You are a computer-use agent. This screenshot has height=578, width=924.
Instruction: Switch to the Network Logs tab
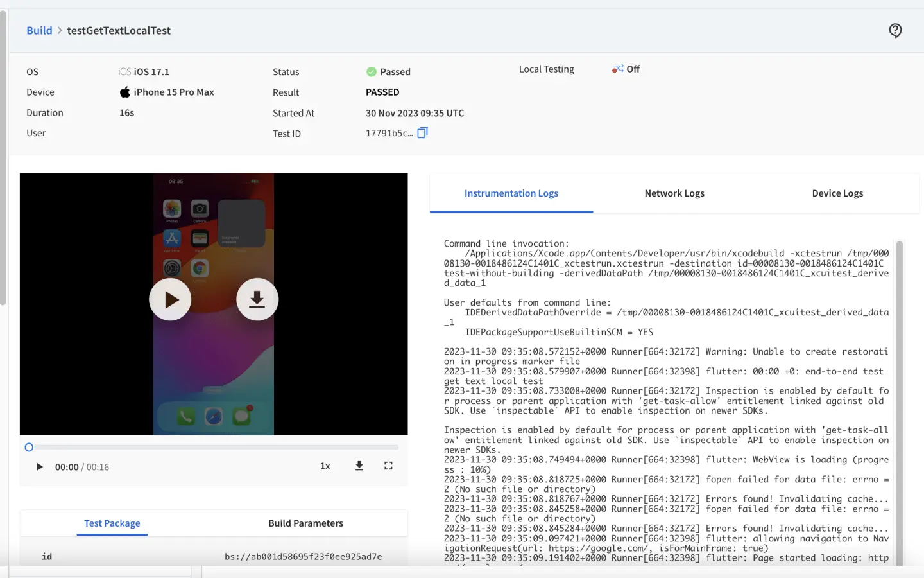pyautogui.click(x=674, y=193)
